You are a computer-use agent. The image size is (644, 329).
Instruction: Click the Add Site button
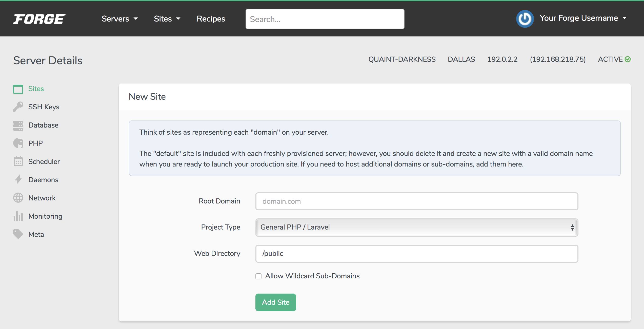click(x=276, y=302)
